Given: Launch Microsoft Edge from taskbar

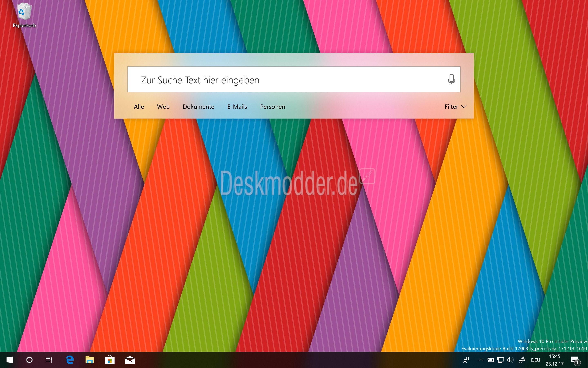Looking at the screenshot, I should (70, 360).
